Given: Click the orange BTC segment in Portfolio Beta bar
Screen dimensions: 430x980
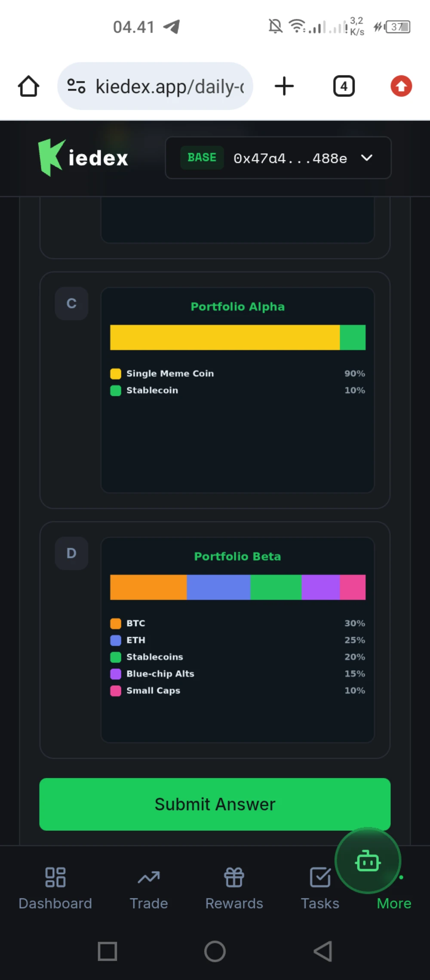Looking at the screenshot, I should coord(148,587).
